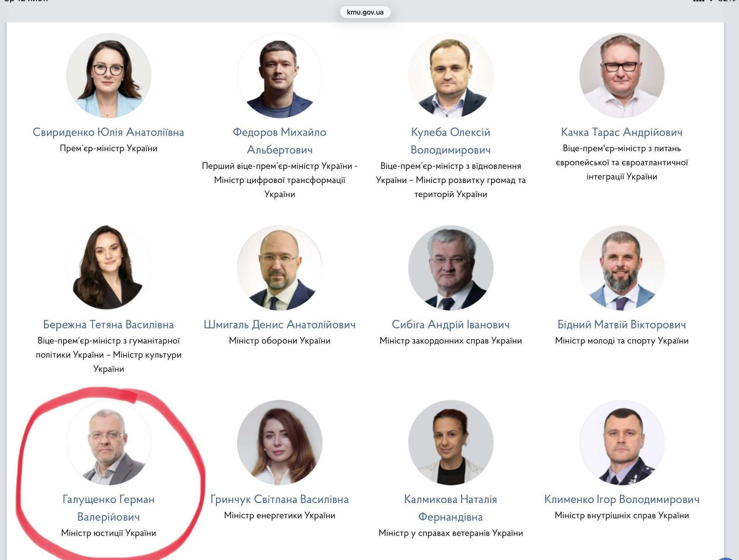The width and height of the screenshot is (739, 560).
Task: Click the Minister of Youth and Sports photo
Action: tap(621, 268)
